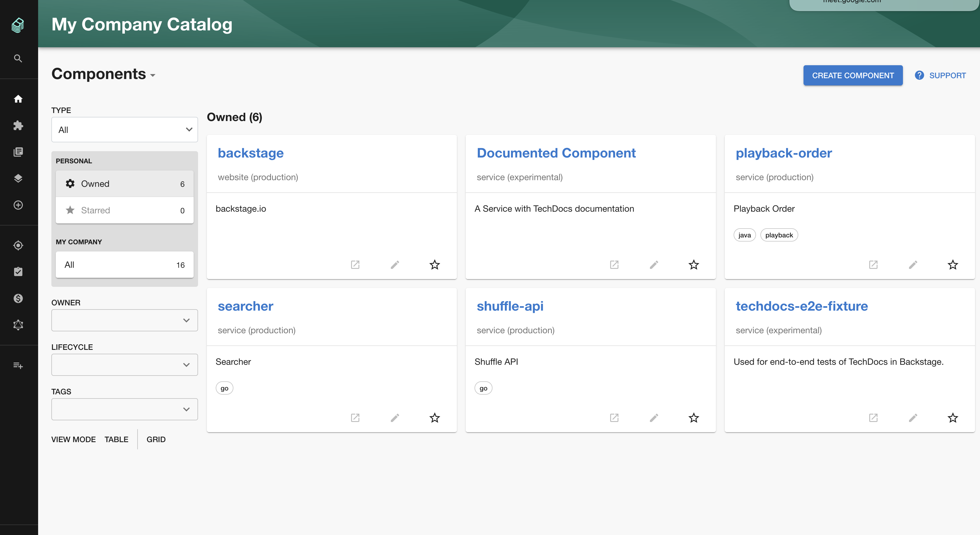Open the sidebar dollar cost insights icon
The height and width of the screenshot is (535, 980).
point(18,298)
